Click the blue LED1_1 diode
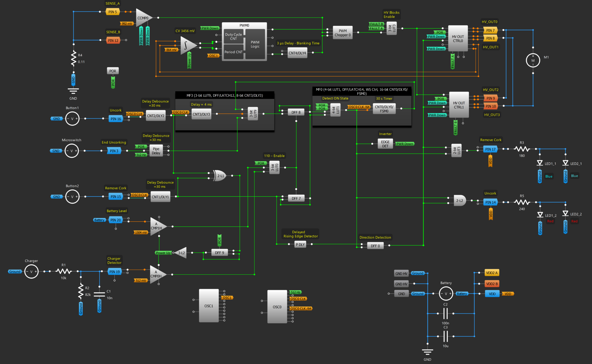 [539, 163]
